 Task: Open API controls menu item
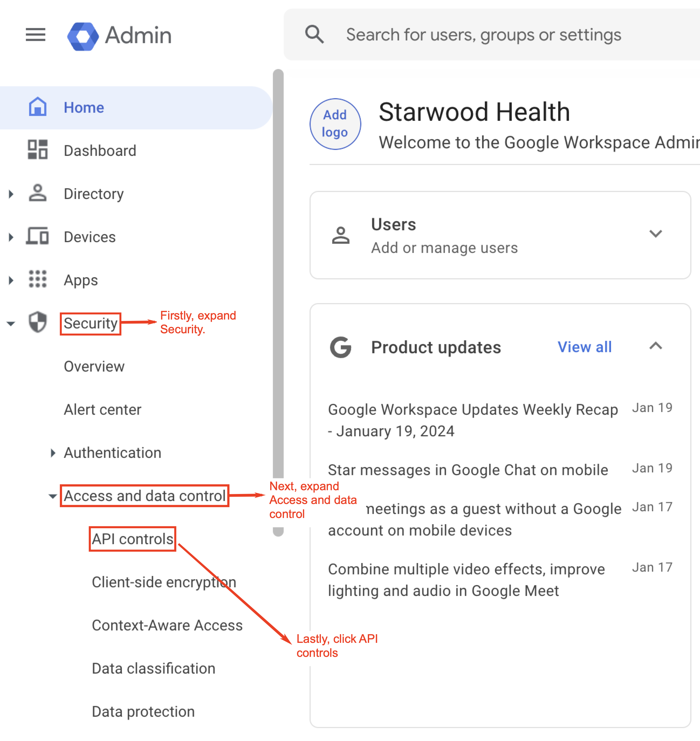click(132, 539)
